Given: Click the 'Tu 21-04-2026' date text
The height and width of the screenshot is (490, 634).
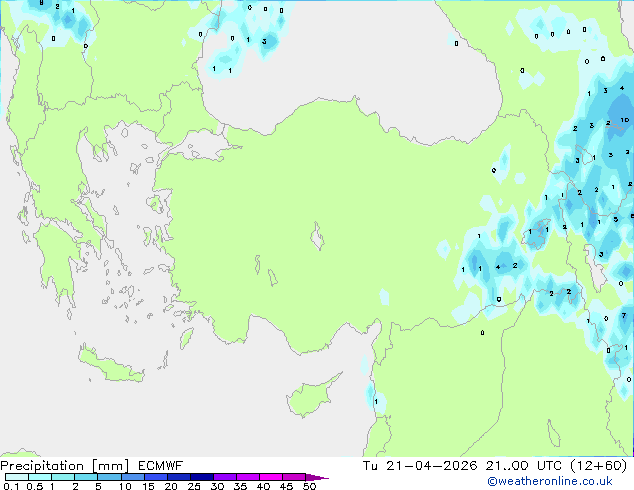Looking at the screenshot, I should pos(420,466).
